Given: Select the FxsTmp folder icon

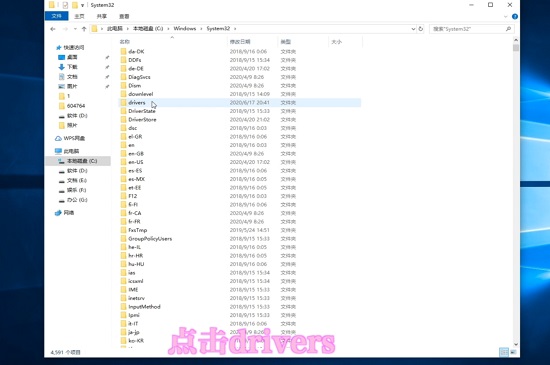Looking at the screenshot, I should coord(123,230).
